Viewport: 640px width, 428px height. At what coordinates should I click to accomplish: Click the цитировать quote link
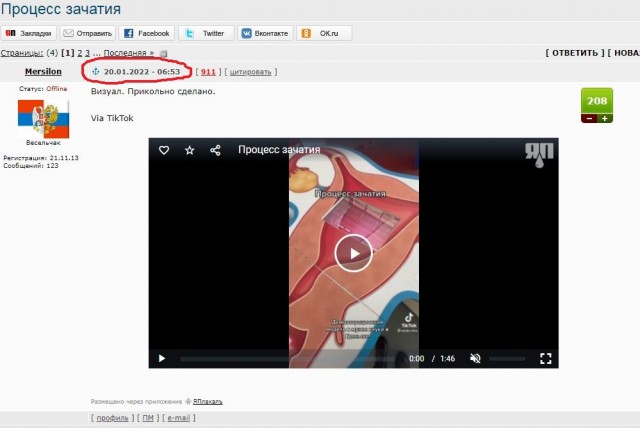point(250,72)
